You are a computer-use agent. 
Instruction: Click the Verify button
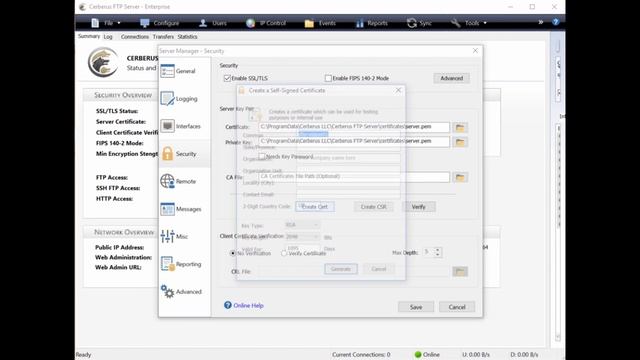click(419, 207)
